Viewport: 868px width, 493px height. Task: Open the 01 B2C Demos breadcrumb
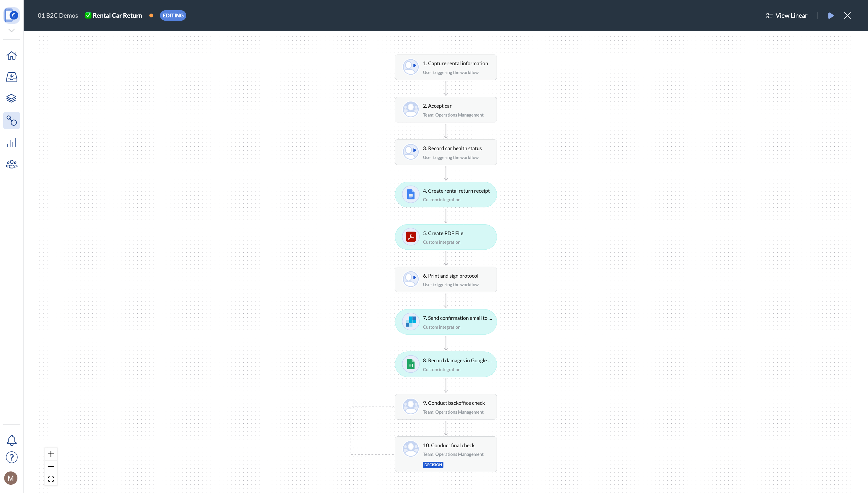click(58, 16)
